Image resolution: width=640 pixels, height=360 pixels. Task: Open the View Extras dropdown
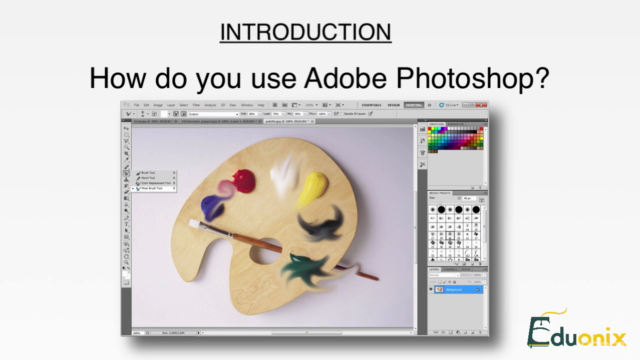296,105
